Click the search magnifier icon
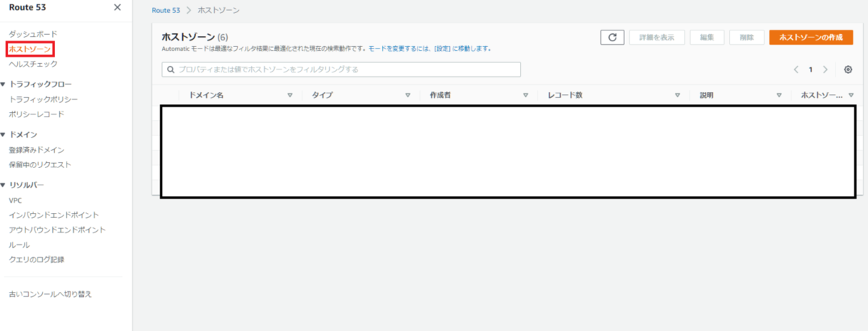This screenshot has height=331, width=868. (171, 70)
